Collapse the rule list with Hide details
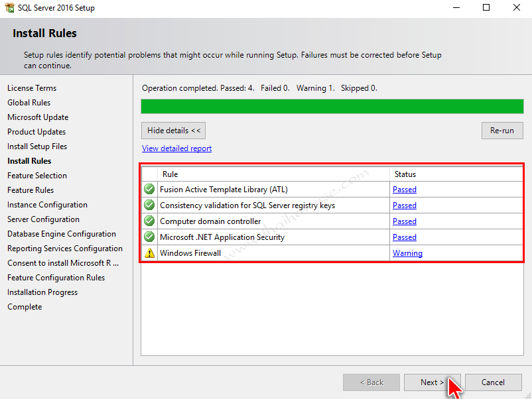 pyautogui.click(x=173, y=131)
